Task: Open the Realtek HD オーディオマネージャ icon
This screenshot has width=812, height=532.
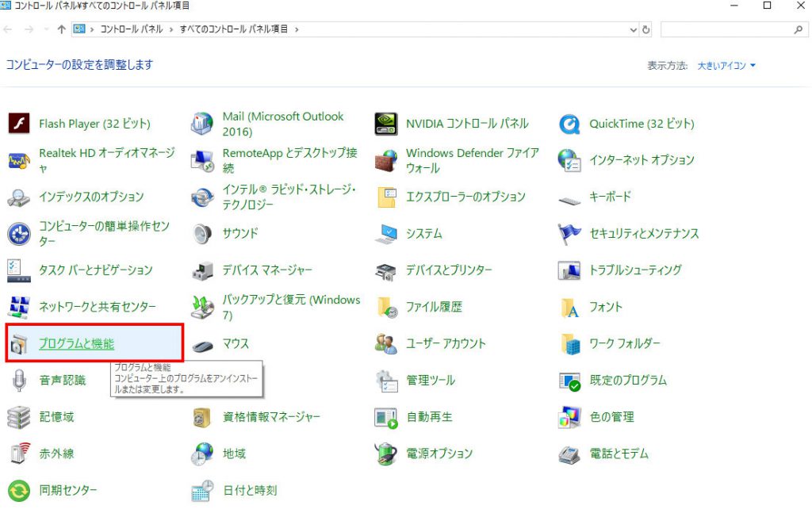Action: [18, 160]
